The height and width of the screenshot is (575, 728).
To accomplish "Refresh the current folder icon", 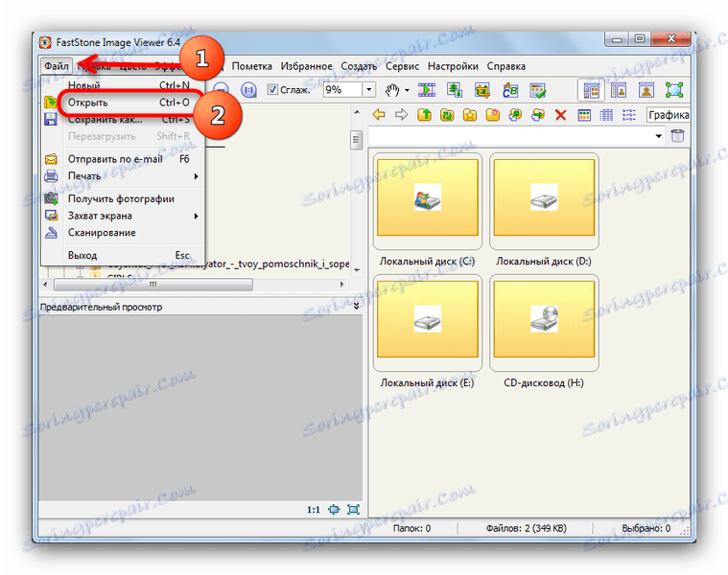I will pos(447,115).
